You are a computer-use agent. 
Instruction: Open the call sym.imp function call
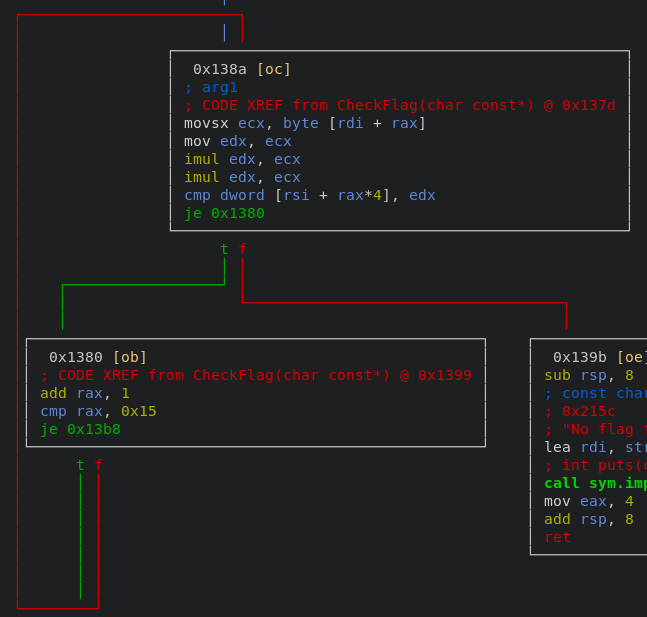tap(594, 483)
